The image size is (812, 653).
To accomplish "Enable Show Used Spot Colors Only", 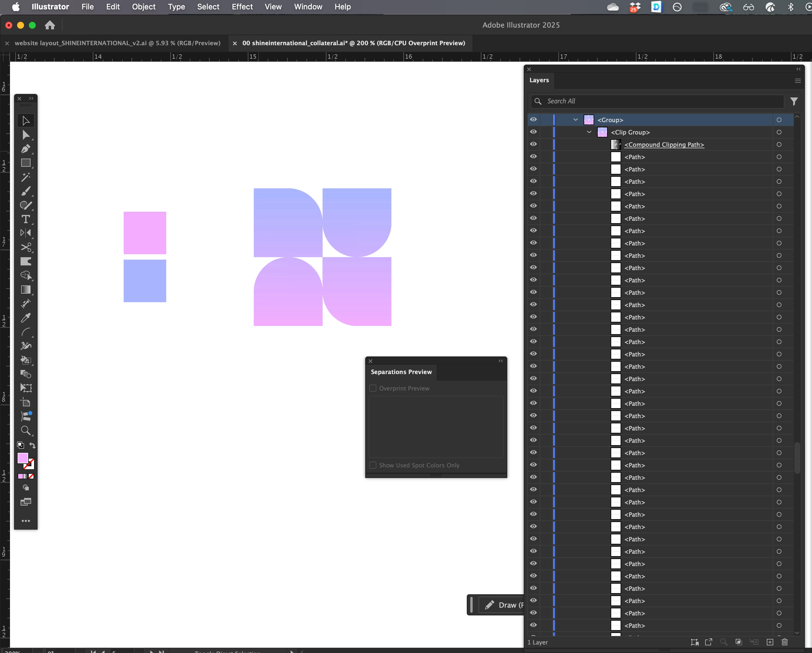I will coord(373,465).
